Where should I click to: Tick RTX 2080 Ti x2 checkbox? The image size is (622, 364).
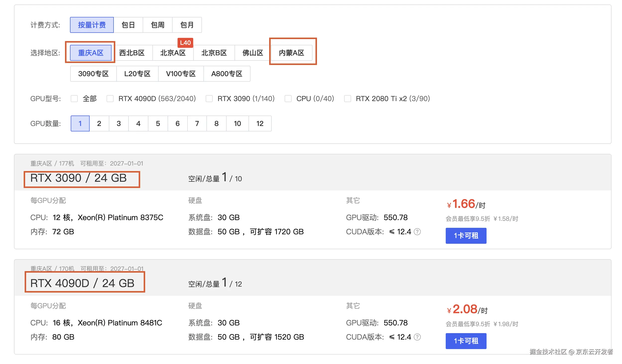coord(348,99)
